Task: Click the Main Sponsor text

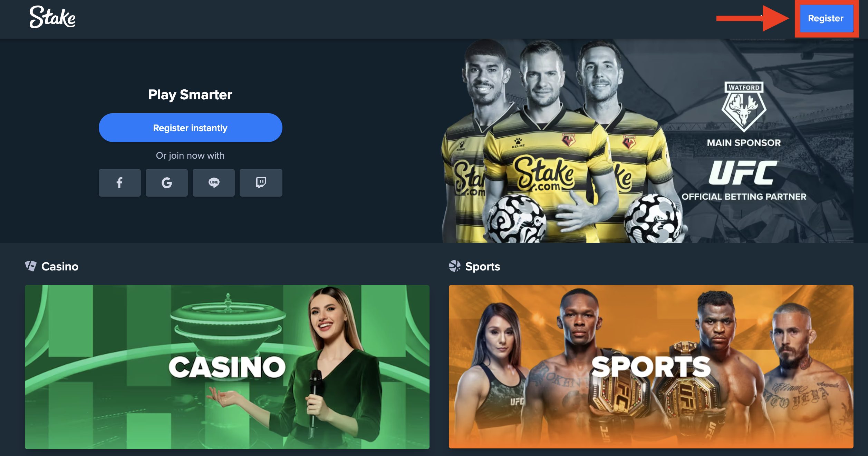Action: point(744,143)
